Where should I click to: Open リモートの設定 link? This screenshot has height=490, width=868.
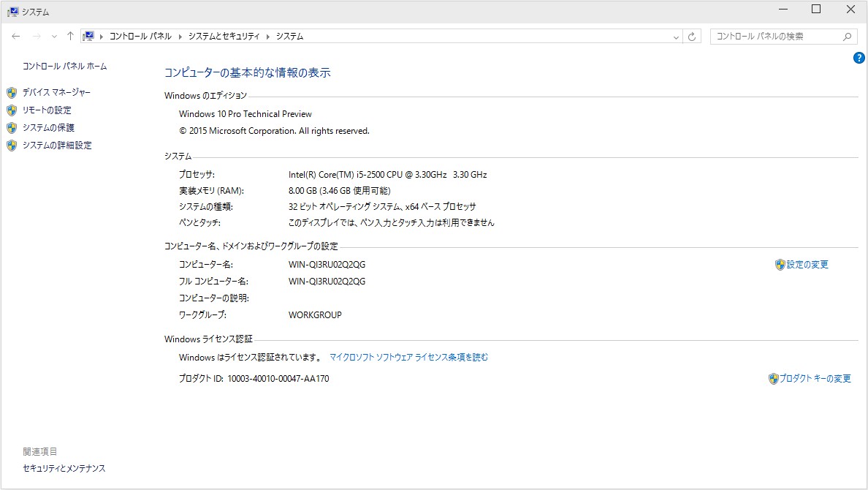coord(47,110)
